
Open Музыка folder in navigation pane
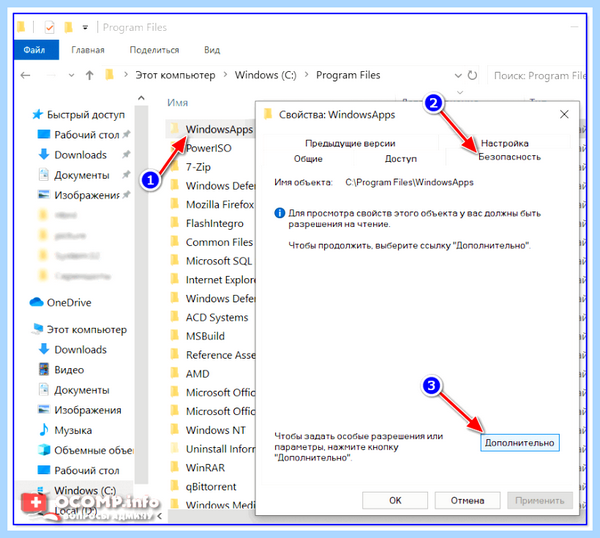(65, 430)
